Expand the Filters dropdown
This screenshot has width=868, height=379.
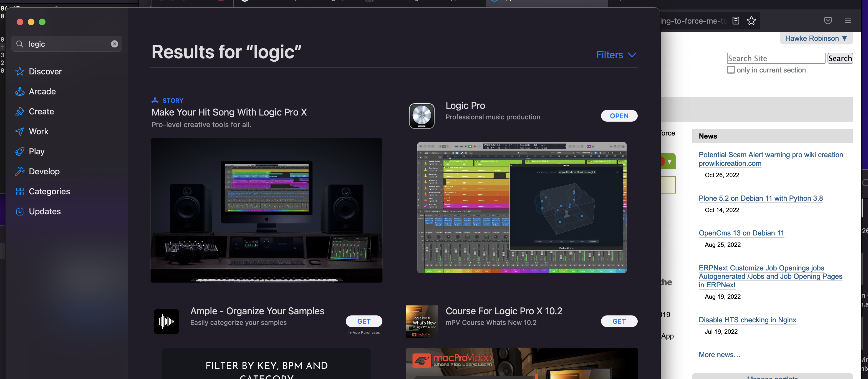[616, 55]
